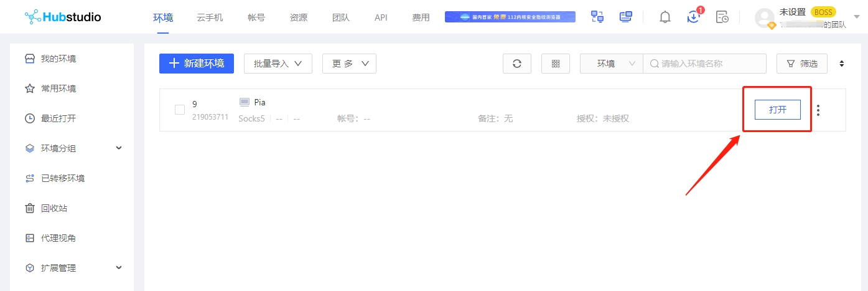
Task: Expand the 批量导入 dropdown
Action: pos(278,64)
